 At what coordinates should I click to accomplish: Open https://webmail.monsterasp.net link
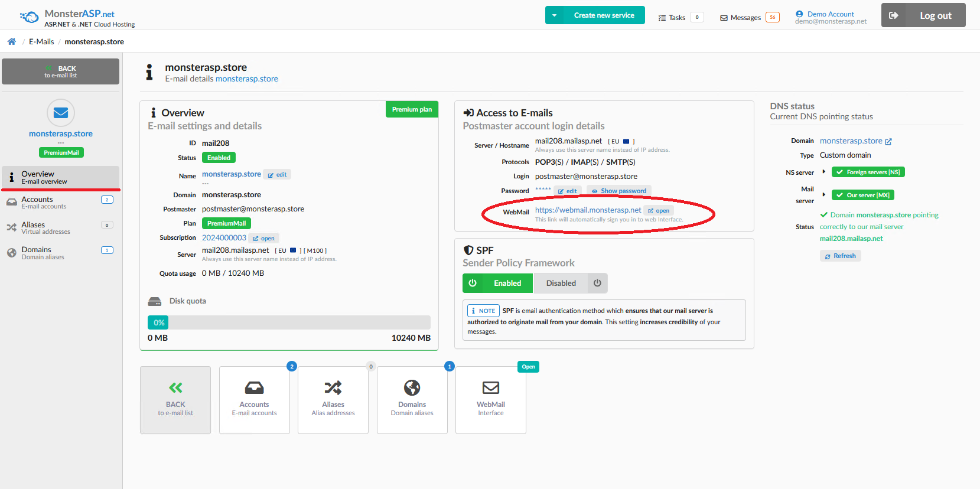[x=588, y=210]
